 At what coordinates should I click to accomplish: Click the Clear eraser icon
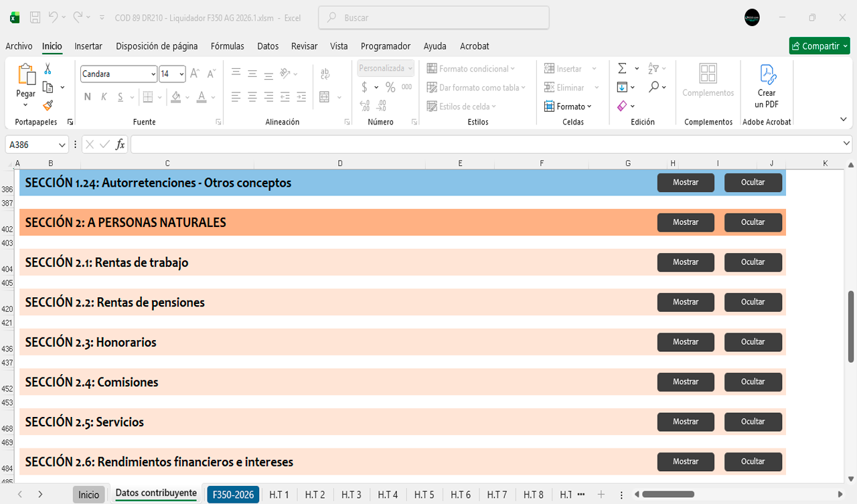coord(622,106)
